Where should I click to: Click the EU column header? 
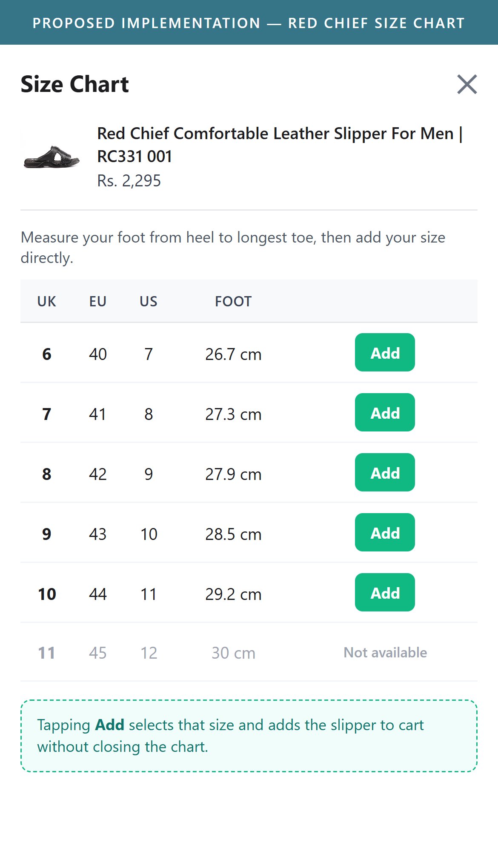[97, 301]
